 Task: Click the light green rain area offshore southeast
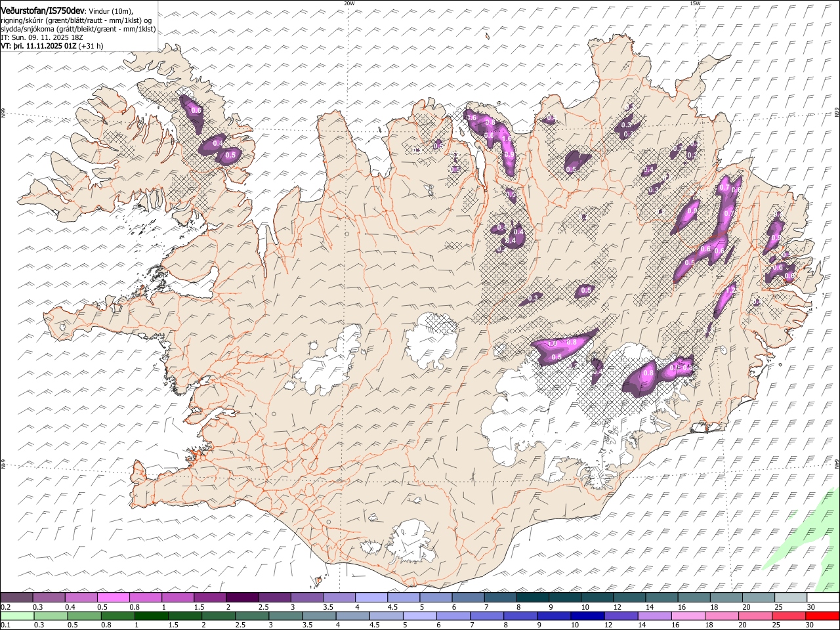coord(806,539)
